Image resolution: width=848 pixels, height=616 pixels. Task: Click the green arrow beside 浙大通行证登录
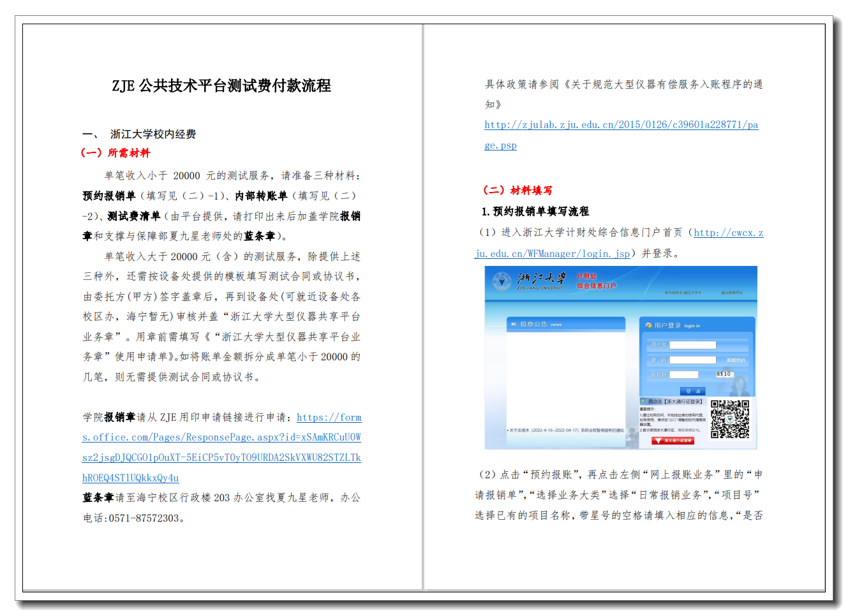[643, 402]
